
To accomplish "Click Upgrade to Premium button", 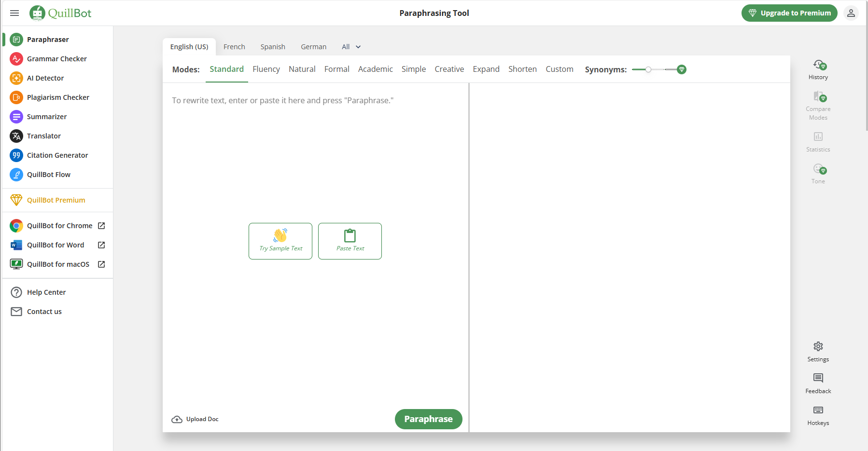I will (x=789, y=13).
